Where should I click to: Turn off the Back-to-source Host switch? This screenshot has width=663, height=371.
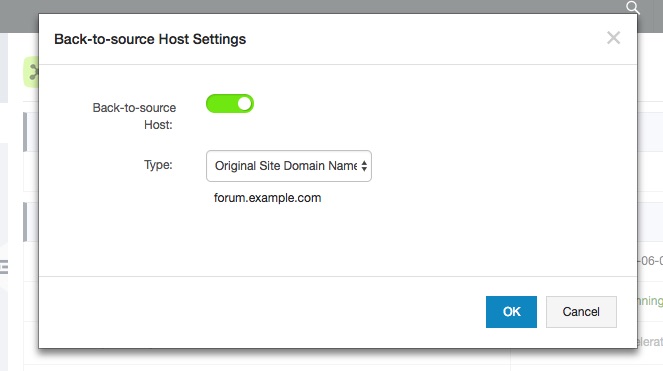[x=230, y=104]
